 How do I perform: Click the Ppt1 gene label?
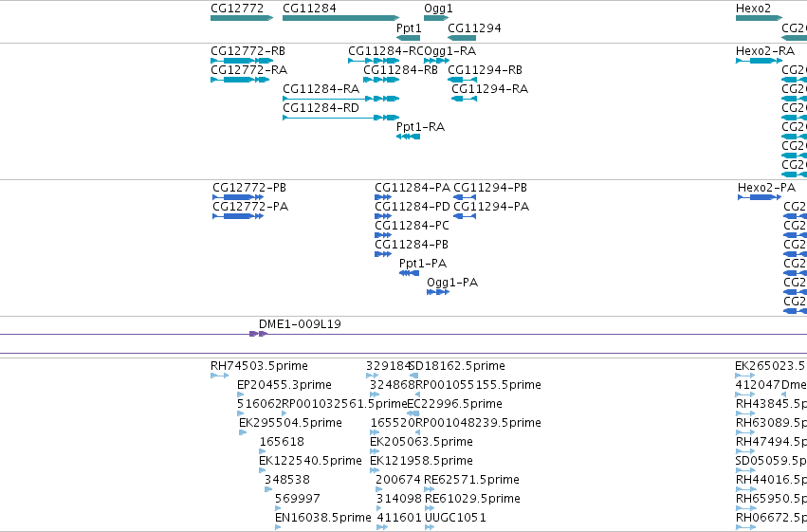click(x=409, y=28)
